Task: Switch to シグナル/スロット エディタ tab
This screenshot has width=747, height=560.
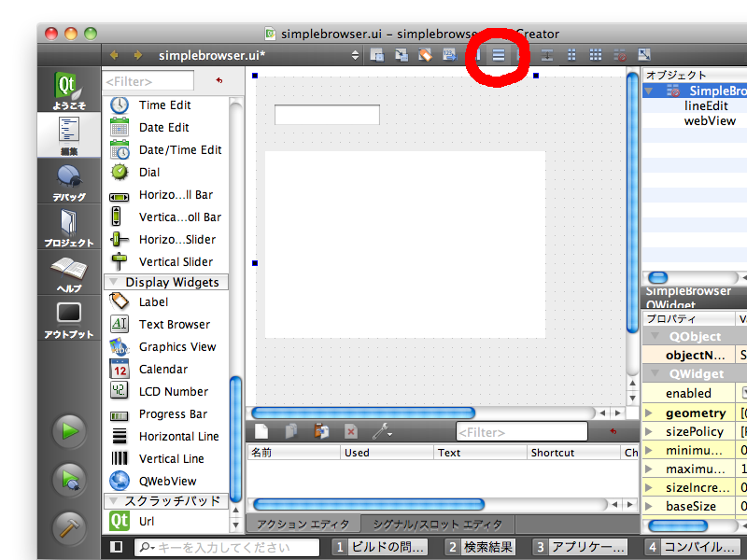Action: pyautogui.click(x=436, y=525)
